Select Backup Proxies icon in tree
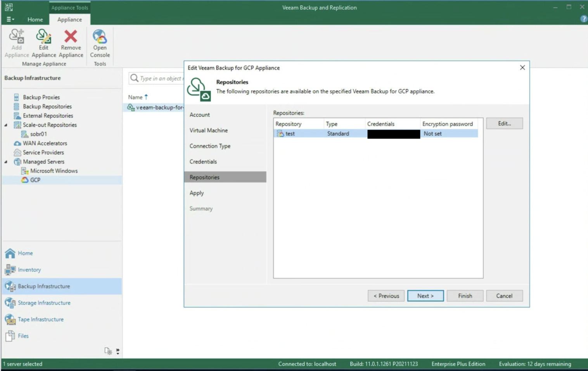 point(16,97)
